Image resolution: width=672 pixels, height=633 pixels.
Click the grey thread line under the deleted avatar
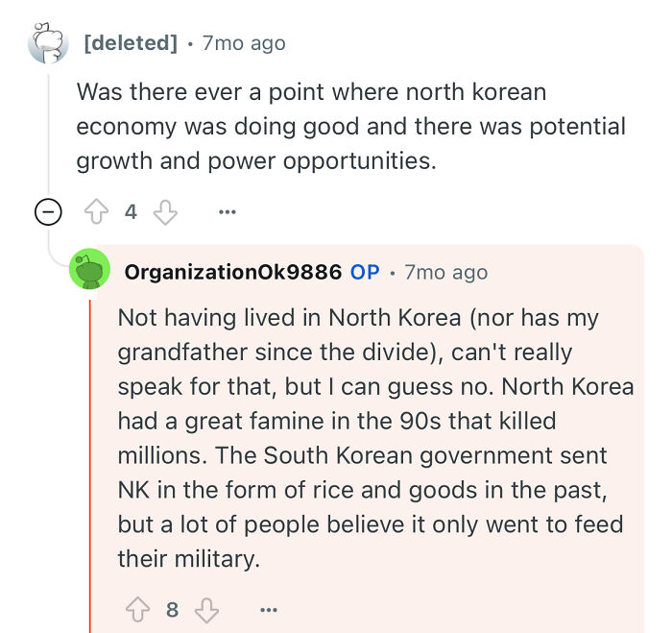coord(49,134)
